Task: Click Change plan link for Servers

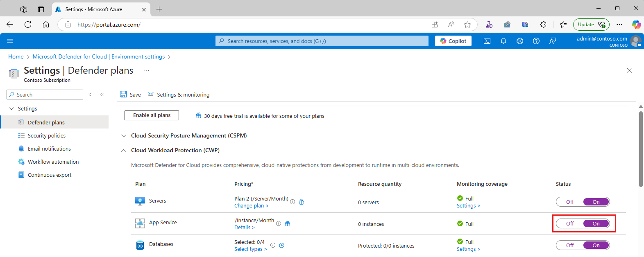Action: point(251,206)
